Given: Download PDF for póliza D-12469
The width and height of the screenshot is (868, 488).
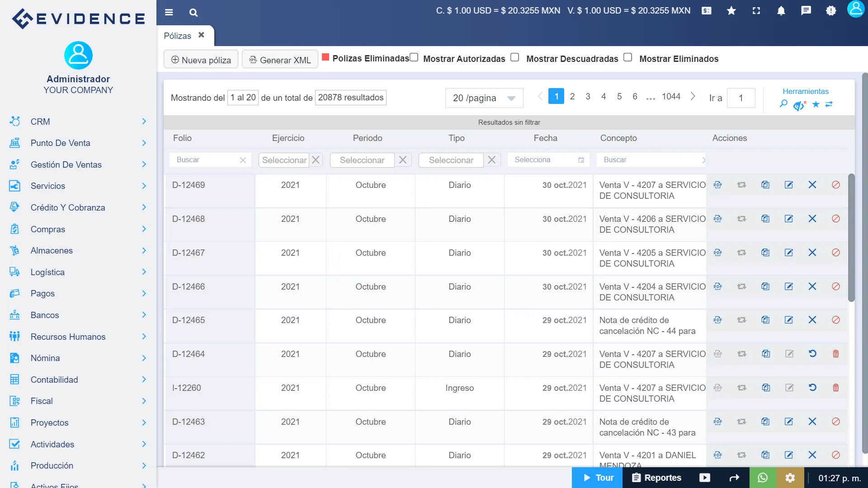Looking at the screenshot, I should (718, 184).
